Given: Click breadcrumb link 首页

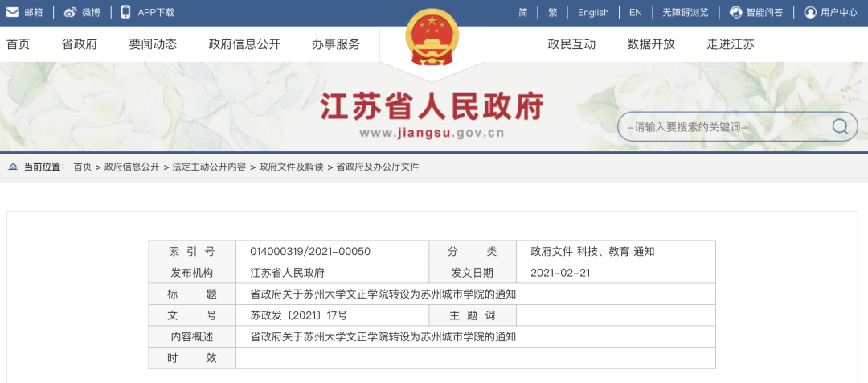Looking at the screenshot, I should pyautogui.click(x=83, y=167).
